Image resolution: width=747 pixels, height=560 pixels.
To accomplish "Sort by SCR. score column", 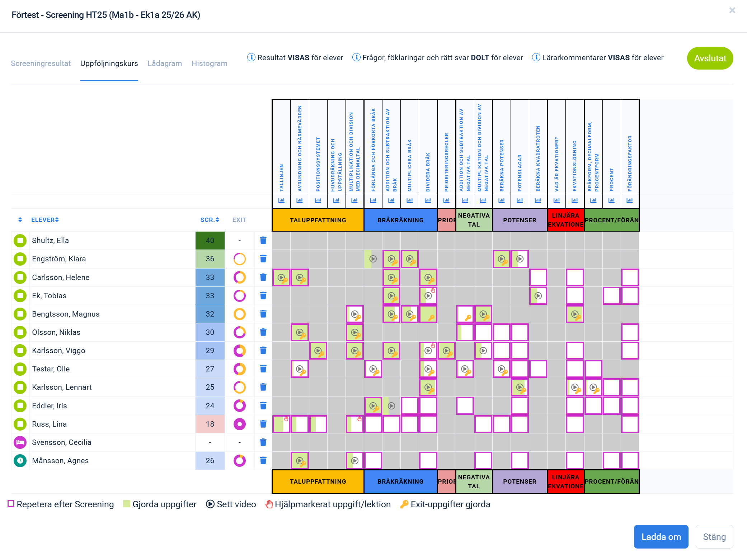I will point(210,220).
